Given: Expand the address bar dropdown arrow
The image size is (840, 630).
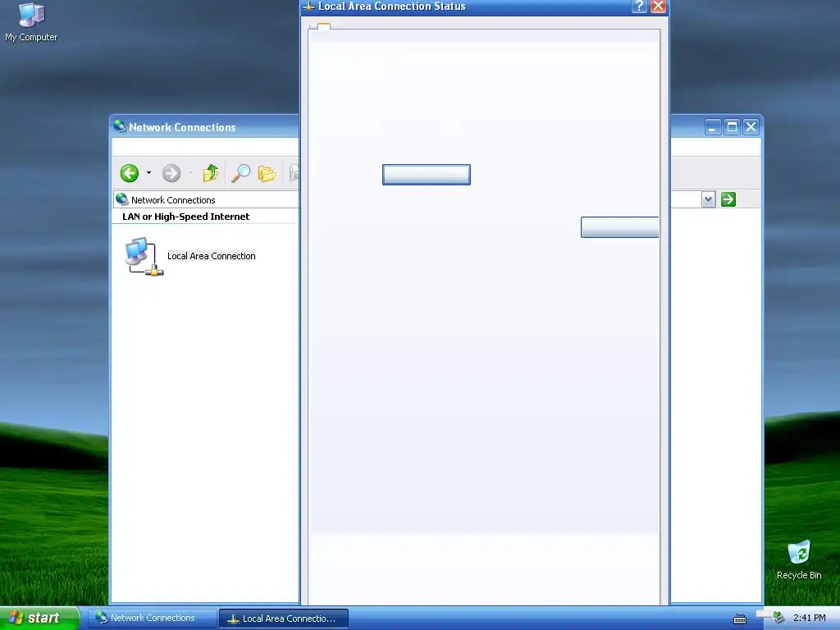Looking at the screenshot, I should [708, 200].
